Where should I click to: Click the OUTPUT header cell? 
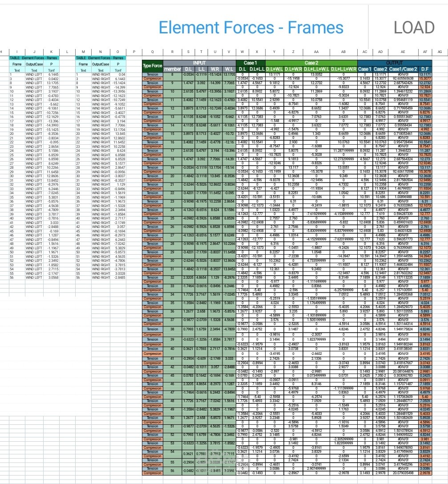[395, 63]
